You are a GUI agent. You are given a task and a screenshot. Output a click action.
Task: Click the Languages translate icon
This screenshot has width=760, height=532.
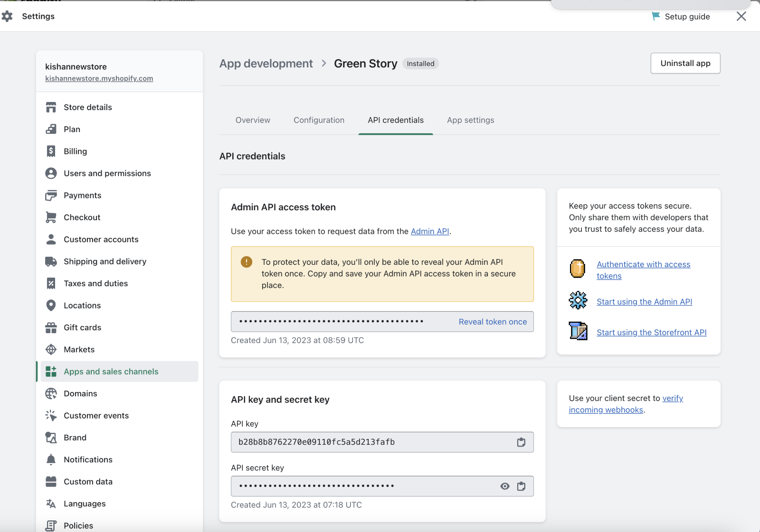[x=51, y=504]
